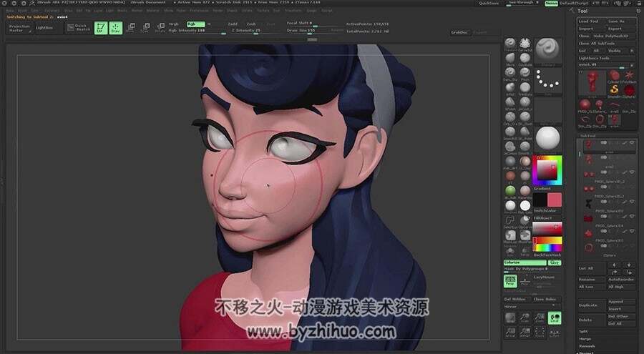The height and width of the screenshot is (354, 644).
Task: Select the Move brush icon
Action: click(510, 59)
